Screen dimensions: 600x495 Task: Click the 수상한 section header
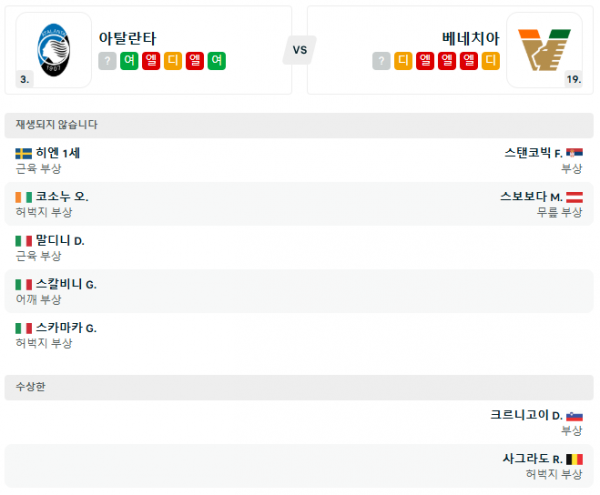[299, 387]
